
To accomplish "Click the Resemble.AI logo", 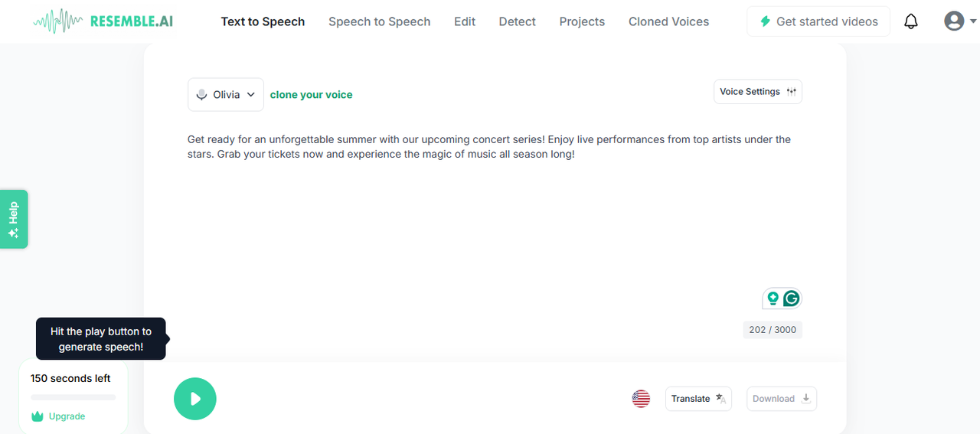I will tap(103, 21).
